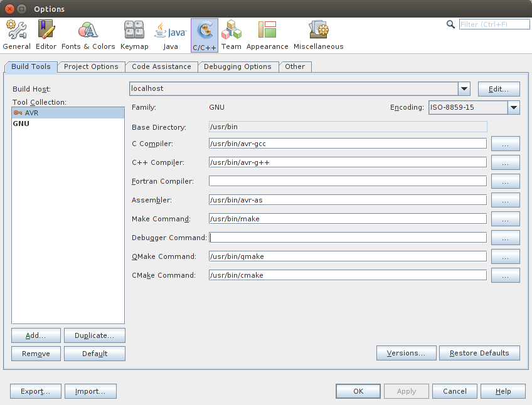The width and height of the screenshot is (532, 405).
Task: Browse for the C Compiler path
Action: [x=506, y=144]
